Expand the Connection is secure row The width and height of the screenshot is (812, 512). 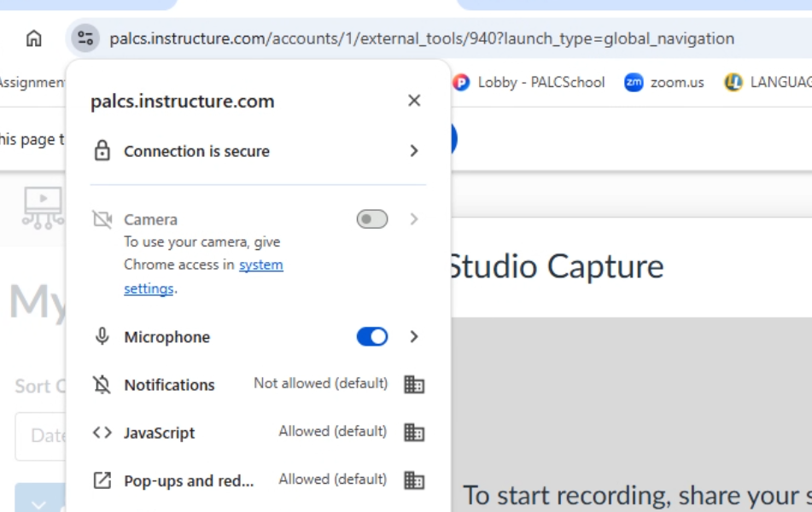point(416,151)
